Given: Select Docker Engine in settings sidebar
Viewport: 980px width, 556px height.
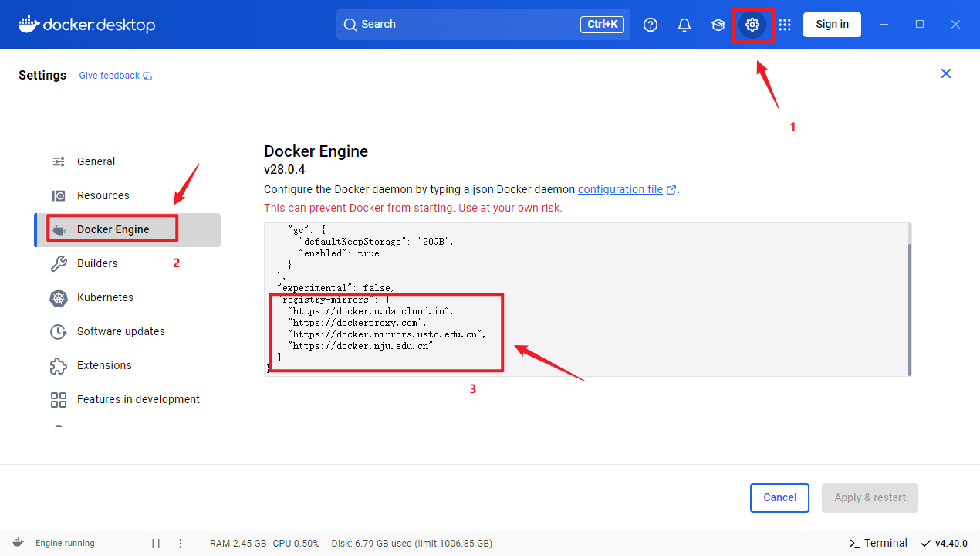Looking at the screenshot, I should [127, 229].
